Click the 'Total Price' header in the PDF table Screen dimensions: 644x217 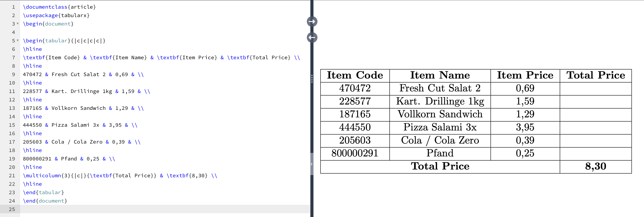596,75
